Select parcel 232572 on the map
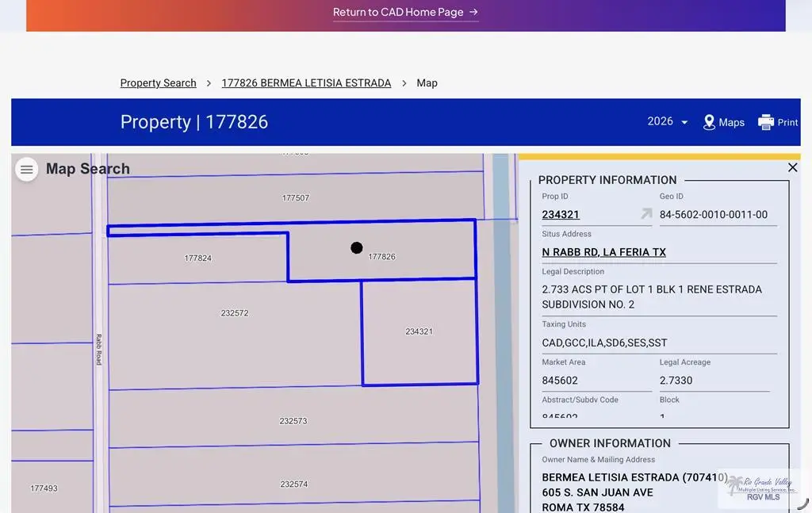812x513 pixels. click(x=232, y=312)
